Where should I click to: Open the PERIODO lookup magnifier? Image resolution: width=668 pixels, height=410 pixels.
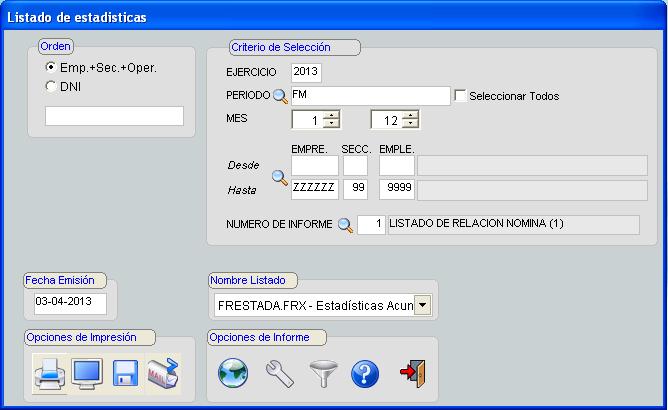point(280,96)
